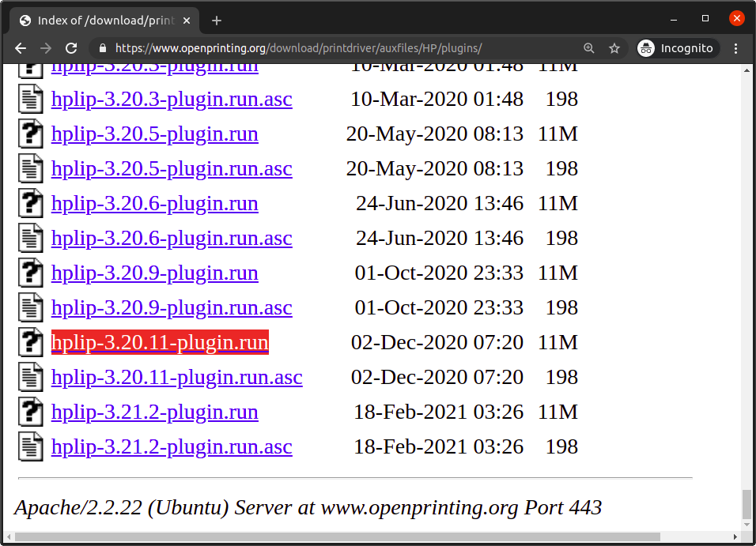Click the unknown file icon for hplip-3.20.5-plugin.run
The image size is (756, 546).
pos(30,134)
